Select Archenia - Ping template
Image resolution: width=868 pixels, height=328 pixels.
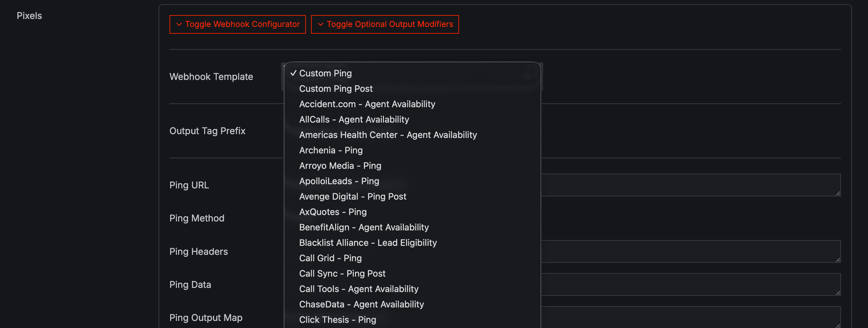click(331, 150)
